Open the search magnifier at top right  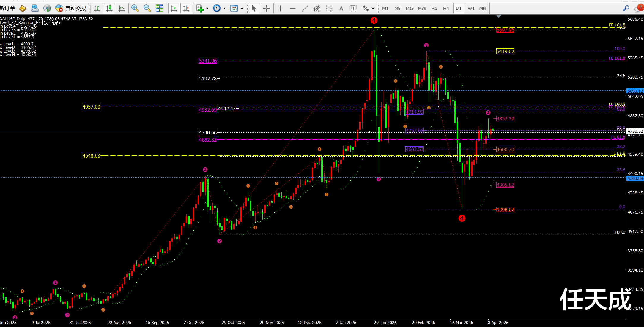[626, 8]
